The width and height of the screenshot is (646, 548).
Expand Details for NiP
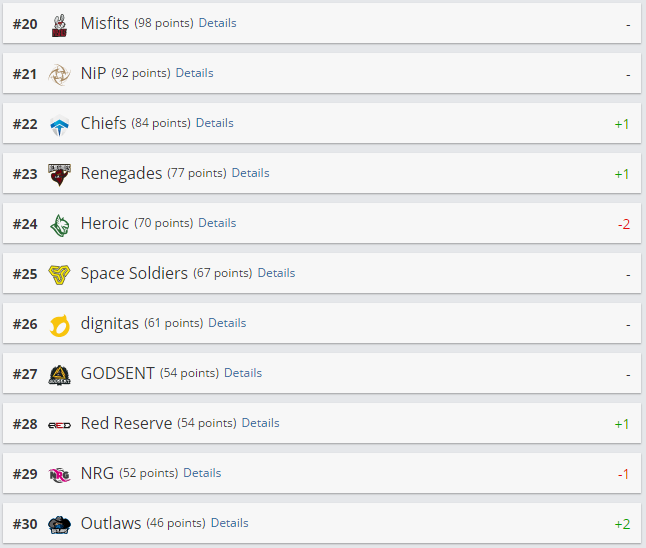194,73
